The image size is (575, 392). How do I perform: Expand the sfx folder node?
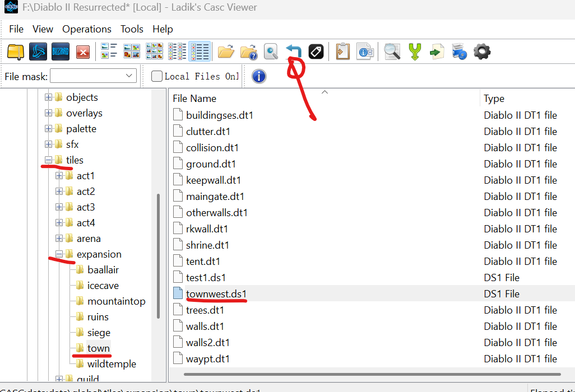(48, 144)
